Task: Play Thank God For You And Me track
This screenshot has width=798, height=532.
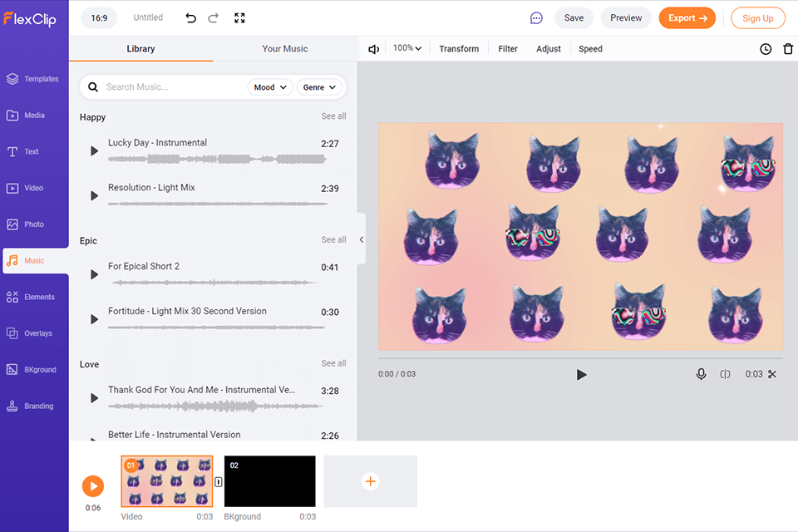Action: click(x=94, y=398)
